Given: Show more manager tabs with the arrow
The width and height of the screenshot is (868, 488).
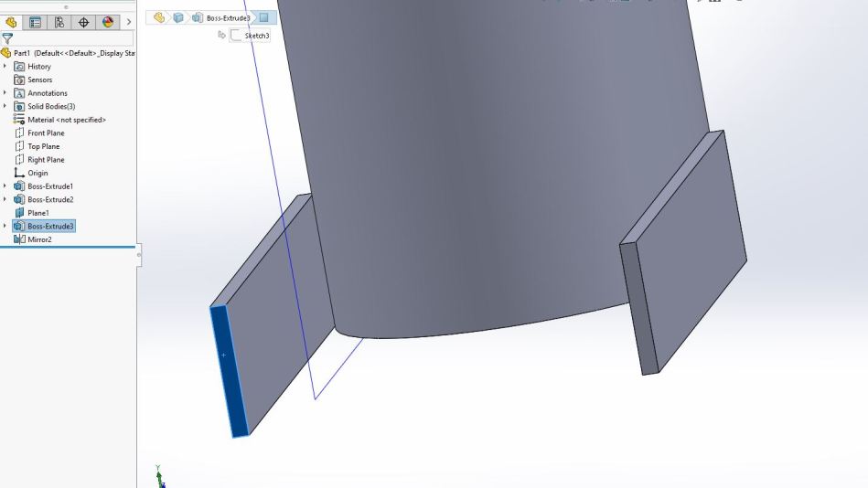Looking at the screenshot, I should tap(128, 22).
